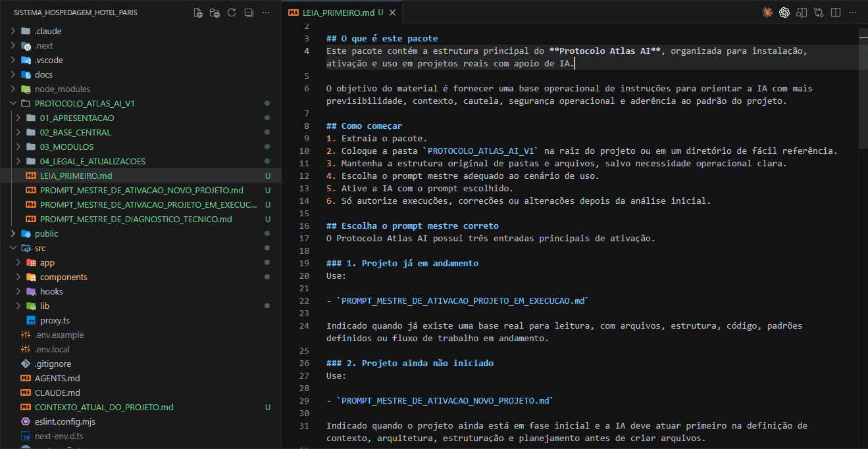This screenshot has height=449, width=868.
Task: Open the .env.example file
Action: (x=140, y=335)
